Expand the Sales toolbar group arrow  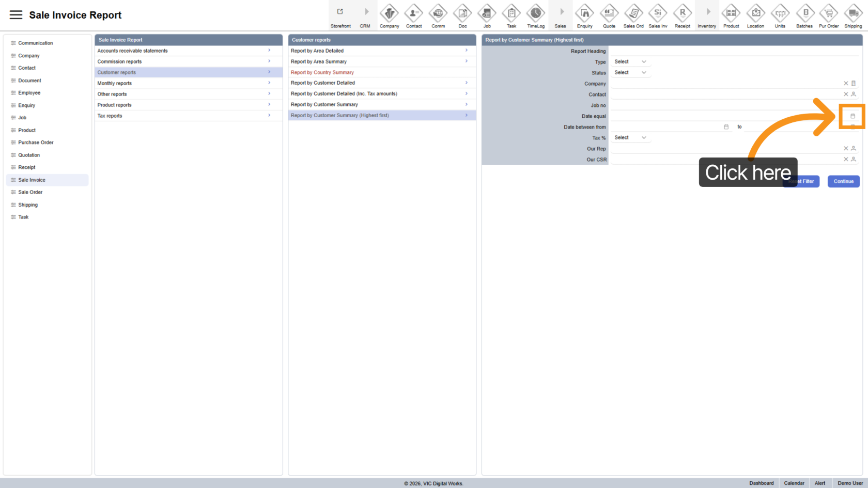pos(561,12)
